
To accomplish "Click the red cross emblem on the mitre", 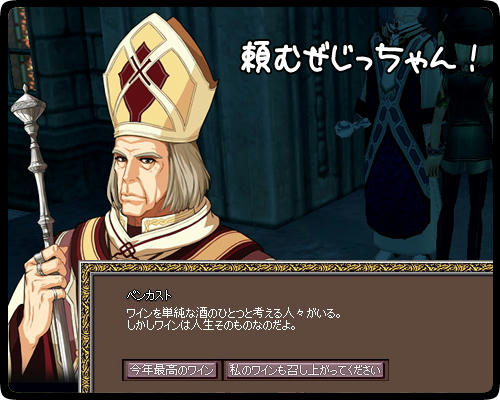I will (x=143, y=79).
